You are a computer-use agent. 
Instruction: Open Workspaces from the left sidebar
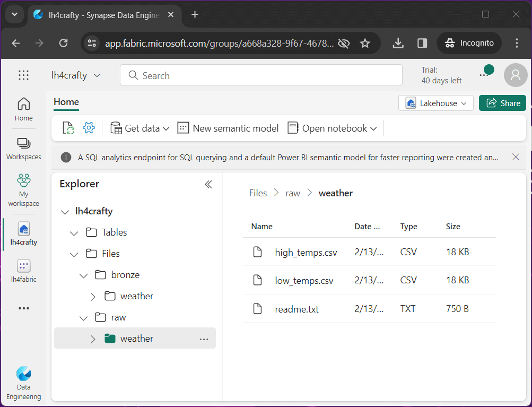pos(23,149)
